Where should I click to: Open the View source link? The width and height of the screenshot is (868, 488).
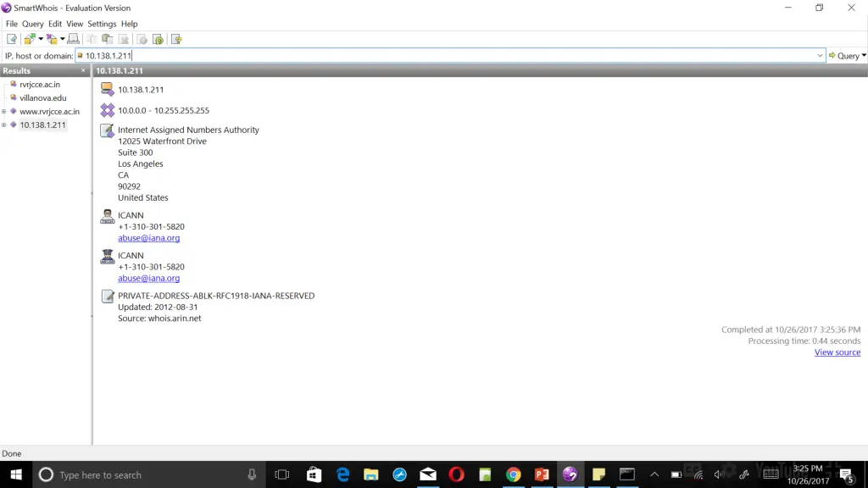(x=837, y=352)
